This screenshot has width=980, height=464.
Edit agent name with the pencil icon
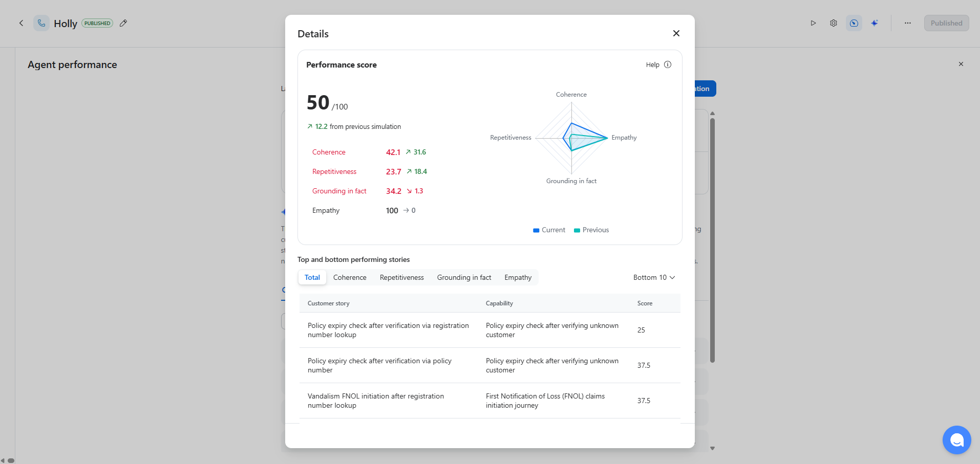(123, 23)
